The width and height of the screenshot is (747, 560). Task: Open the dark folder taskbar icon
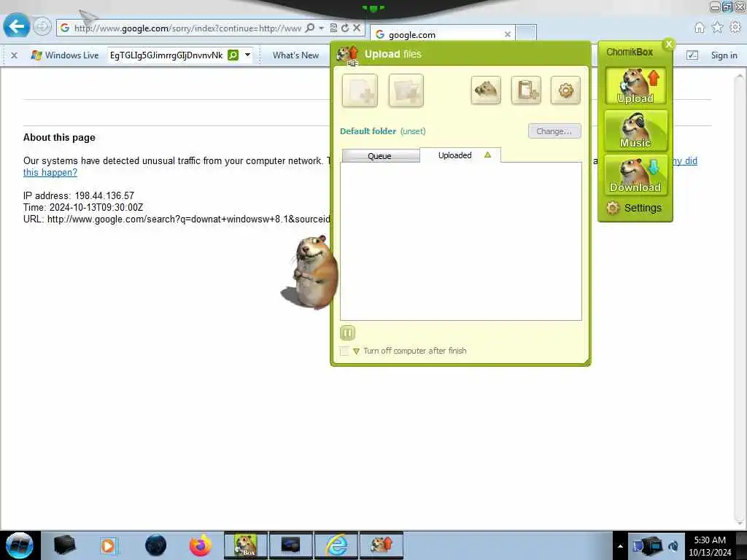(x=64, y=545)
